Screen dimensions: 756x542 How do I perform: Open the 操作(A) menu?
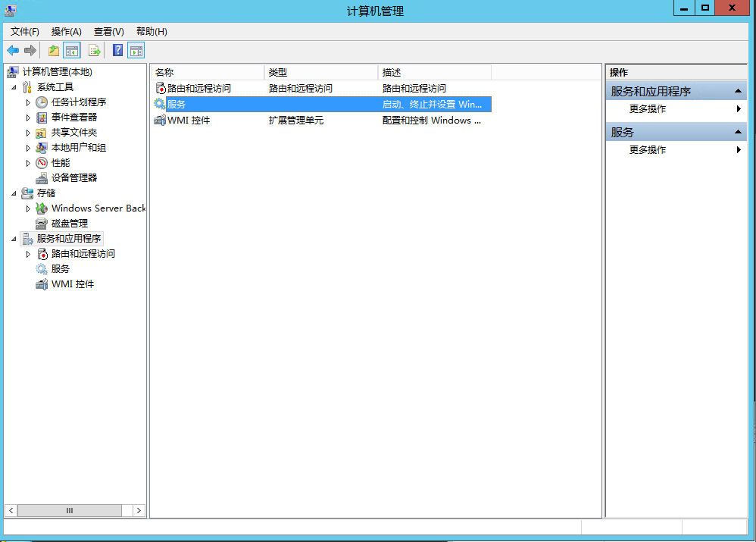click(x=66, y=31)
